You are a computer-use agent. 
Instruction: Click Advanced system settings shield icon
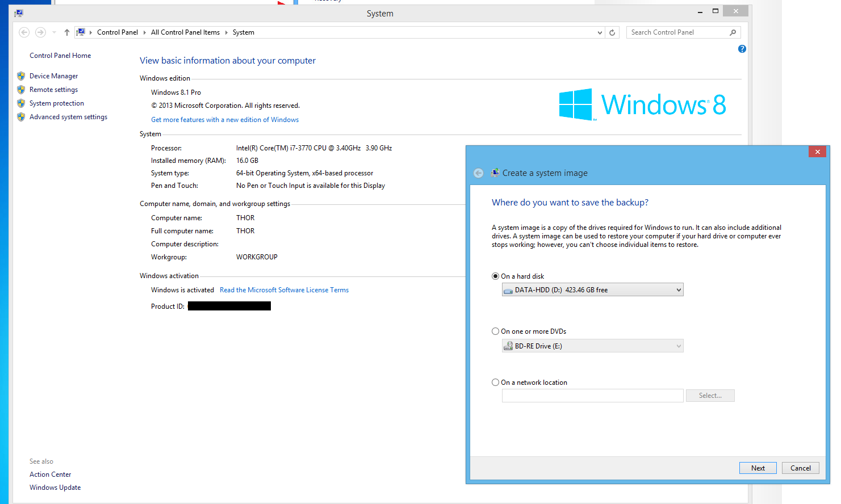[x=21, y=117]
